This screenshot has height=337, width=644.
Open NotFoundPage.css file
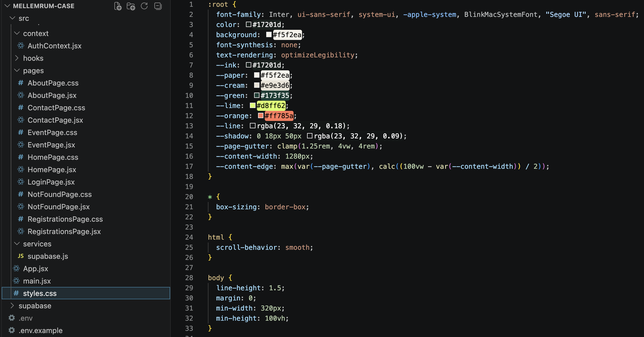tap(60, 194)
